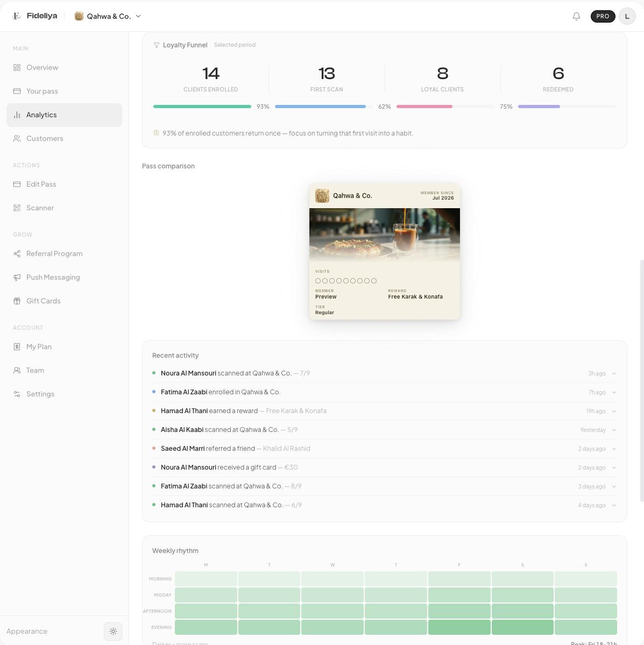
Task: Open the Scanner label in sidebar
Action: 40,208
